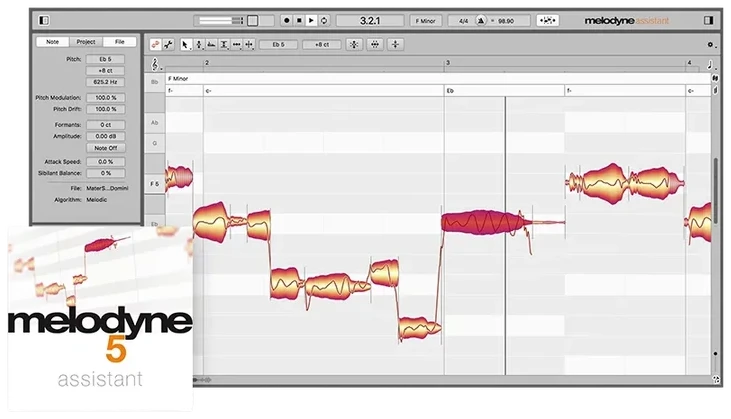Click the Pitch Eb 5 field in inspector
This screenshot has width=731, height=419.
[x=105, y=59]
